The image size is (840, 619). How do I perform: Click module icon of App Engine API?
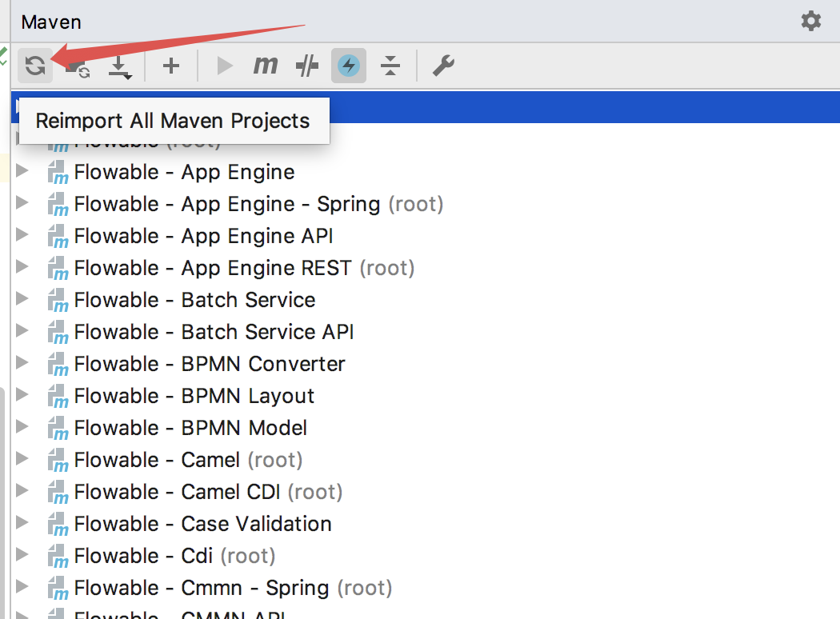click(x=58, y=236)
